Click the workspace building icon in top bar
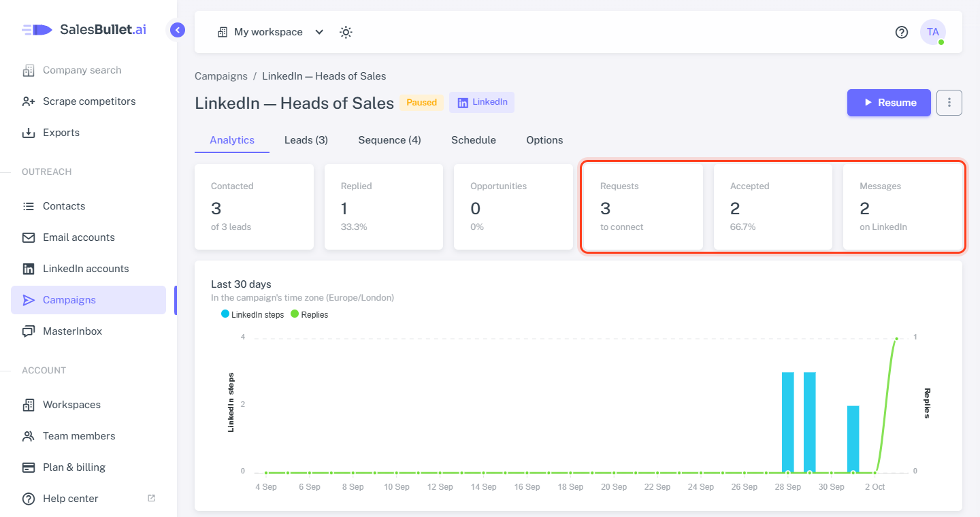 click(223, 32)
